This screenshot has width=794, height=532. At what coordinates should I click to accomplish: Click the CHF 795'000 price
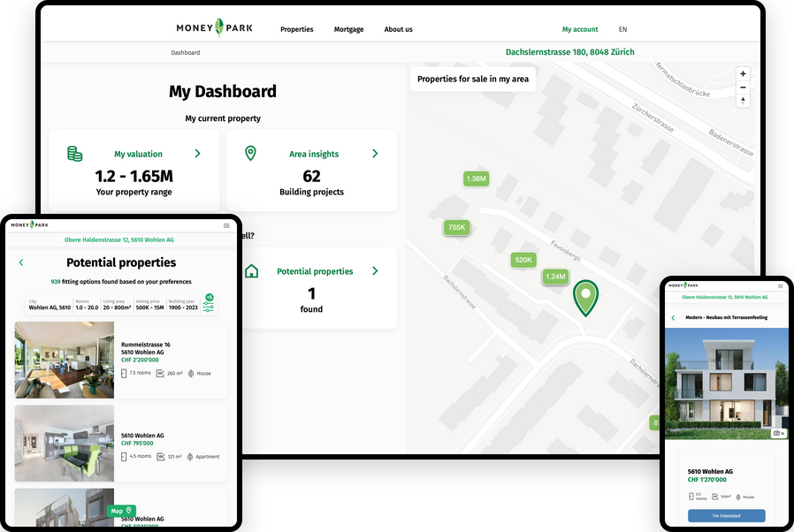click(137, 443)
